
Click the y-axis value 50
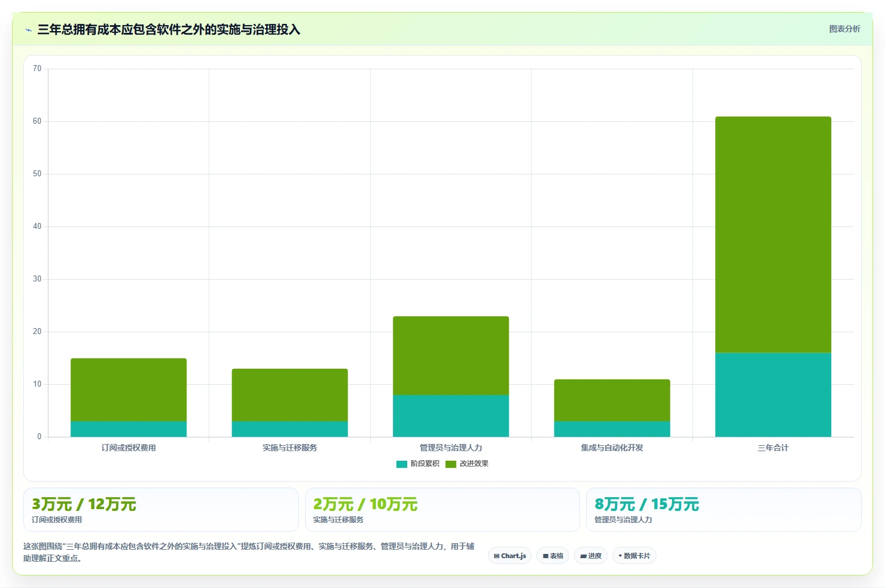37,174
